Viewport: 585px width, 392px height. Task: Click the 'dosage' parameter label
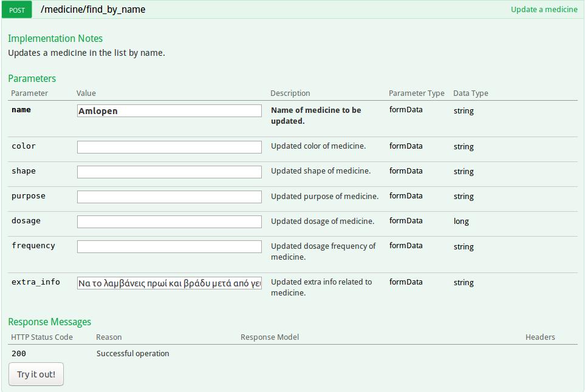26,221
